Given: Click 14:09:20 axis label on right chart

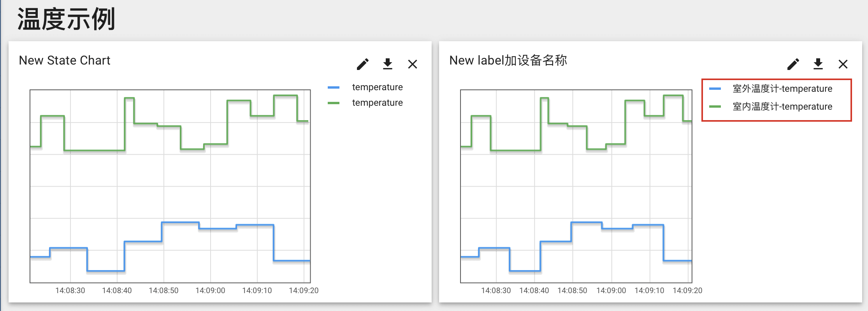Looking at the screenshot, I should click(x=687, y=290).
